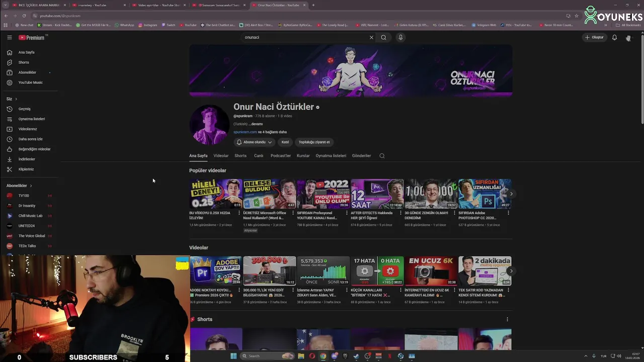The height and width of the screenshot is (362, 644).
Task: Open the account avatar menu
Action: [628, 38]
